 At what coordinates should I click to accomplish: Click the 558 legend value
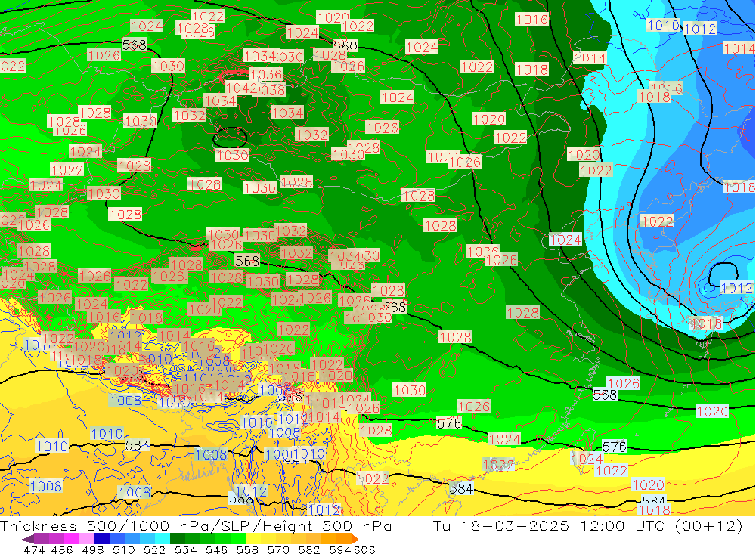click(247, 549)
